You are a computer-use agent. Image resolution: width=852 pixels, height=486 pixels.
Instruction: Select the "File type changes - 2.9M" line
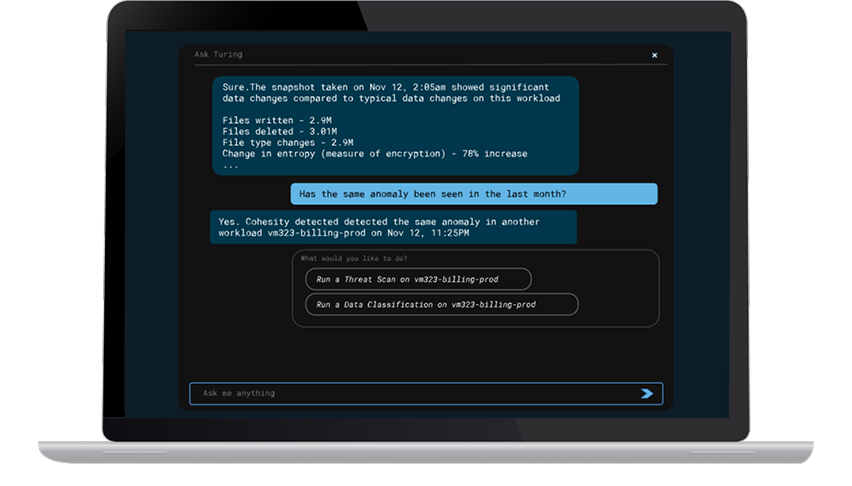point(286,143)
